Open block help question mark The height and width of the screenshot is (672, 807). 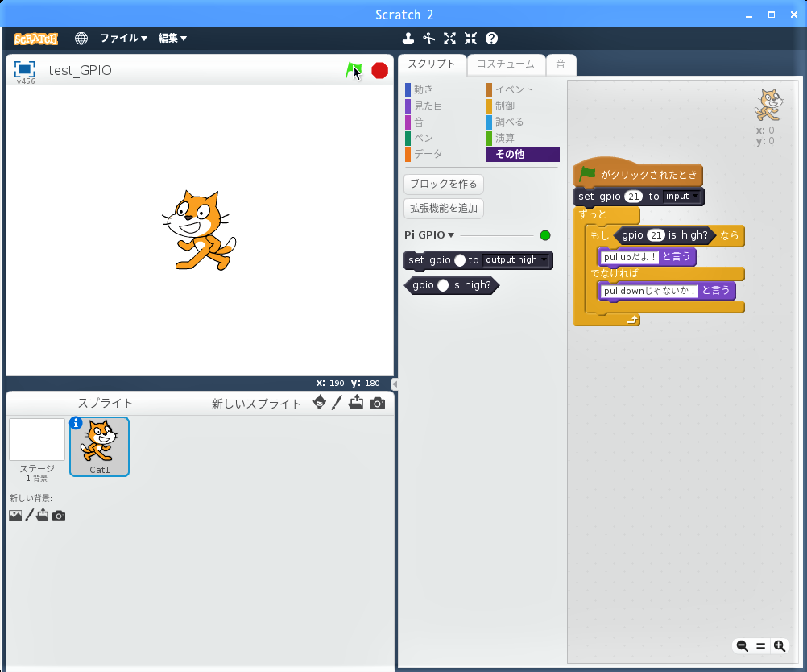491,38
